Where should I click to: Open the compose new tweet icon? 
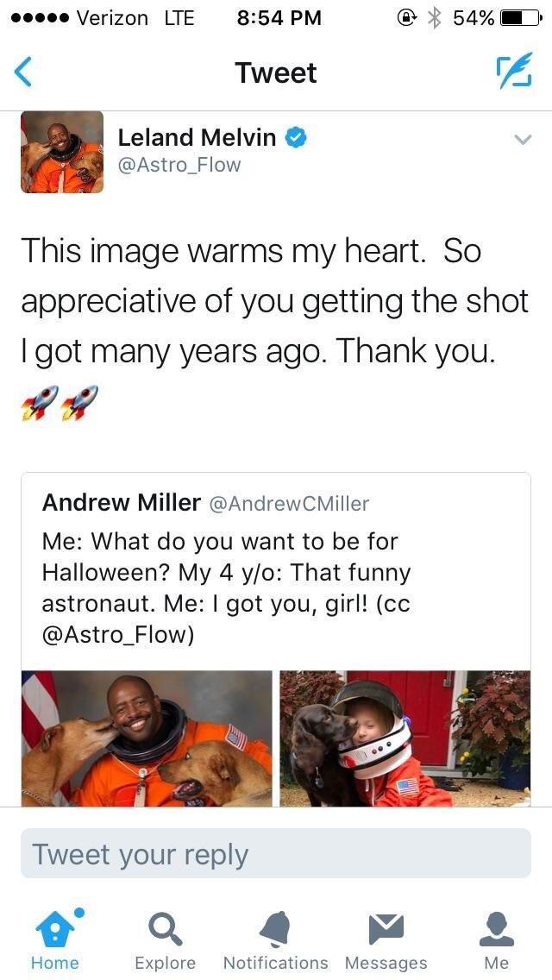[x=515, y=70]
